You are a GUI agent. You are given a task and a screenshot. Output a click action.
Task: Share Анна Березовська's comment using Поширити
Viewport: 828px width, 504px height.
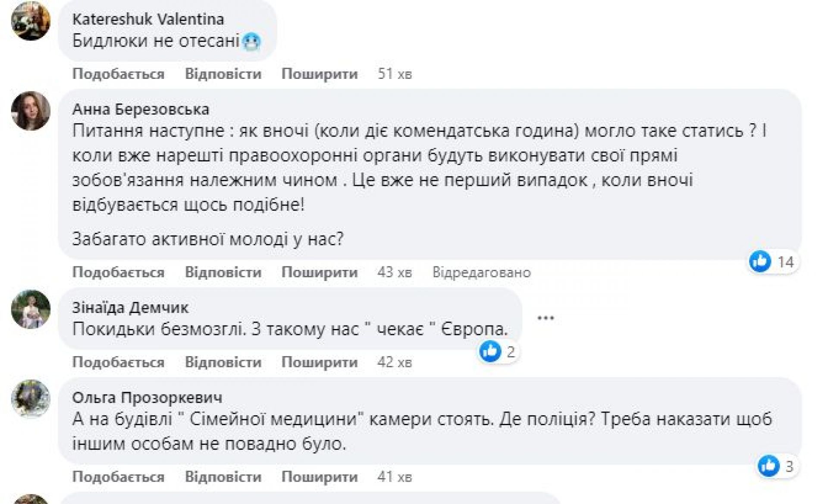click(320, 272)
